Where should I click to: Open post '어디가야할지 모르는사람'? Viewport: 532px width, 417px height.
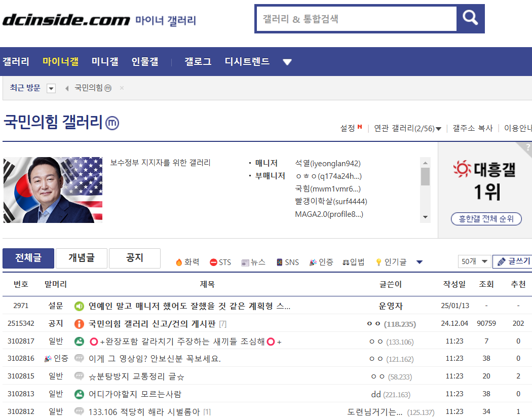(135, 394)
